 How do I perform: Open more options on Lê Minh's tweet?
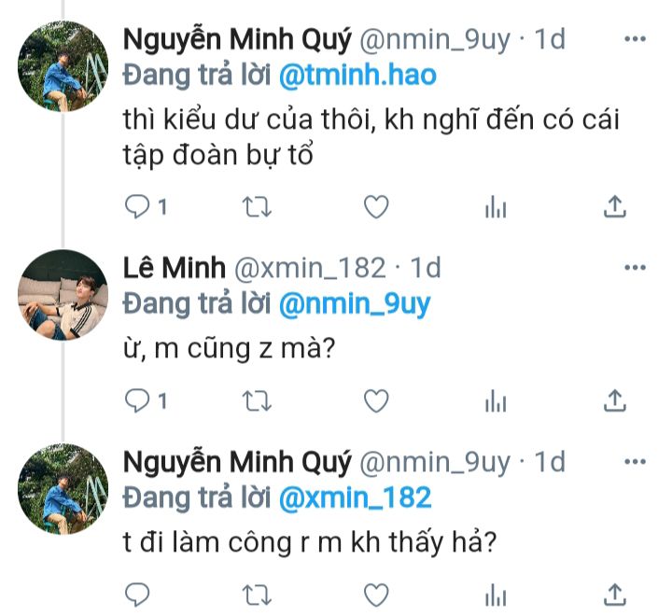[x=634, y=269]
